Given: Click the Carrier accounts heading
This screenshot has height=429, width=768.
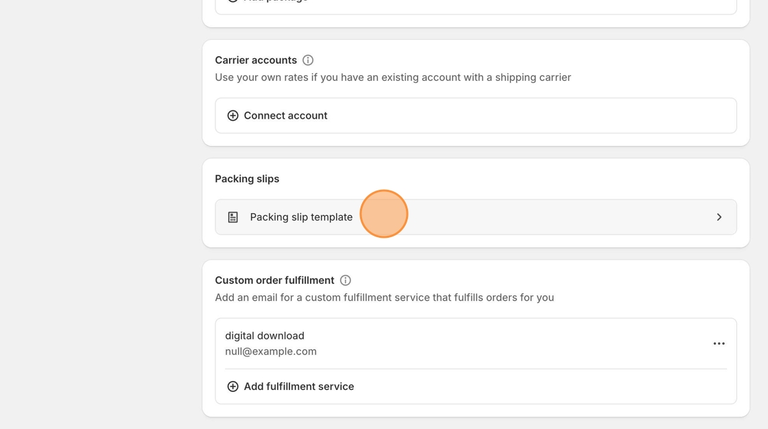Looking at the screenshot, I should click(x=255, y=60).
